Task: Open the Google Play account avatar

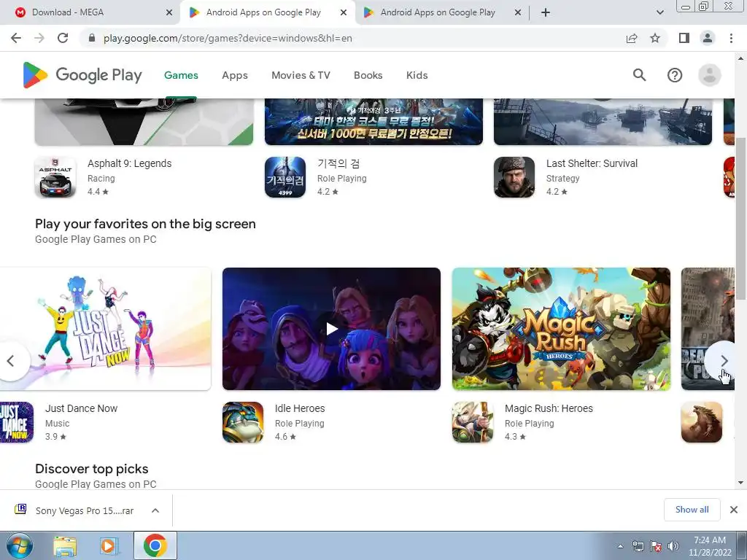Action: click(x=709, y=75)
